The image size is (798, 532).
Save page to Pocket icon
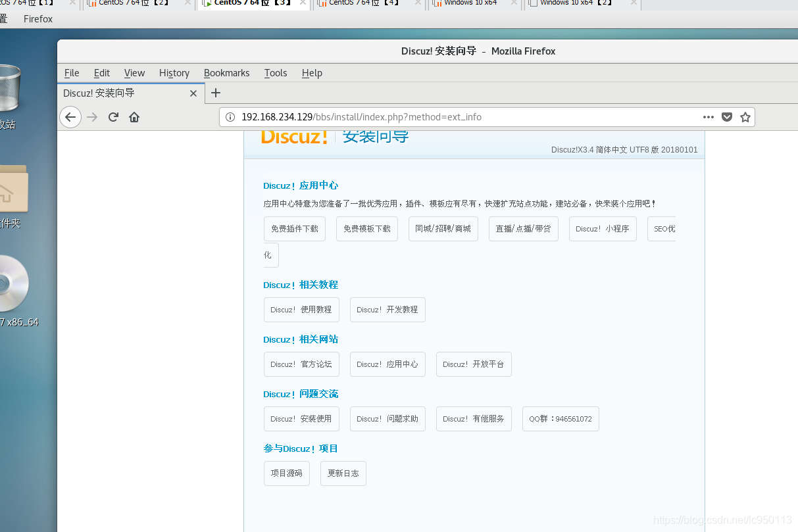point(727,117)
